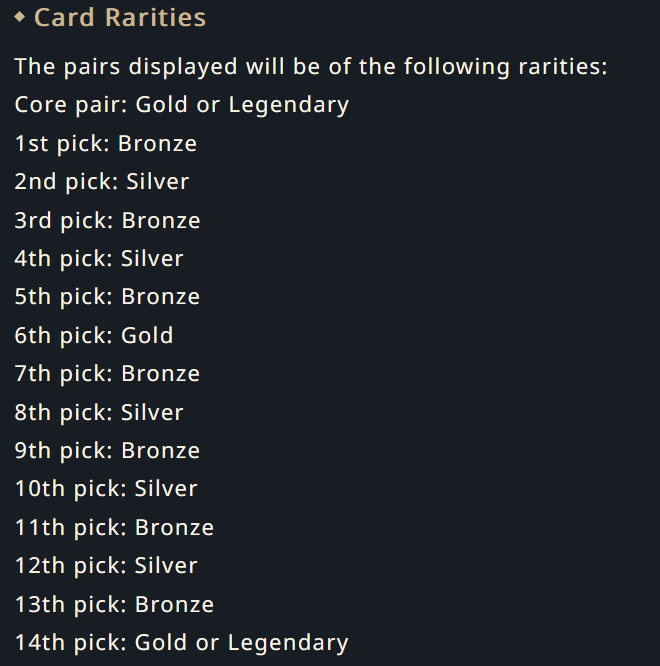Click the 12th pick: Silver entry

tap(106, 566)
